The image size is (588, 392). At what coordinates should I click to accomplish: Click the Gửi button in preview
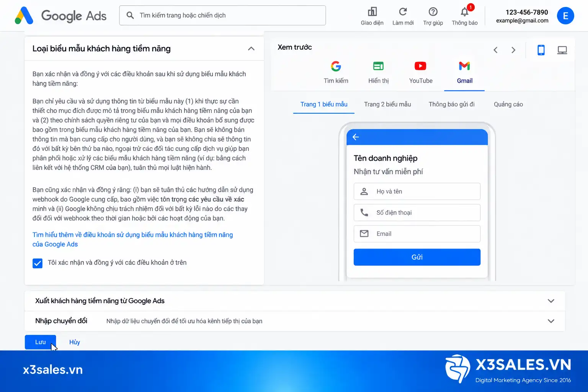point(417,257)
